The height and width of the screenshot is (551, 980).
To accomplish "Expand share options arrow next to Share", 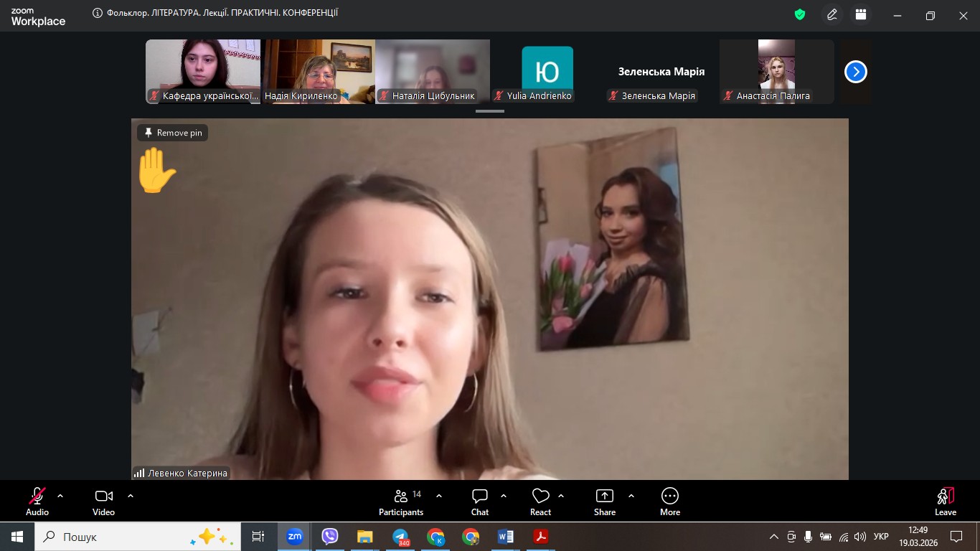I will [x=631, y=496].
